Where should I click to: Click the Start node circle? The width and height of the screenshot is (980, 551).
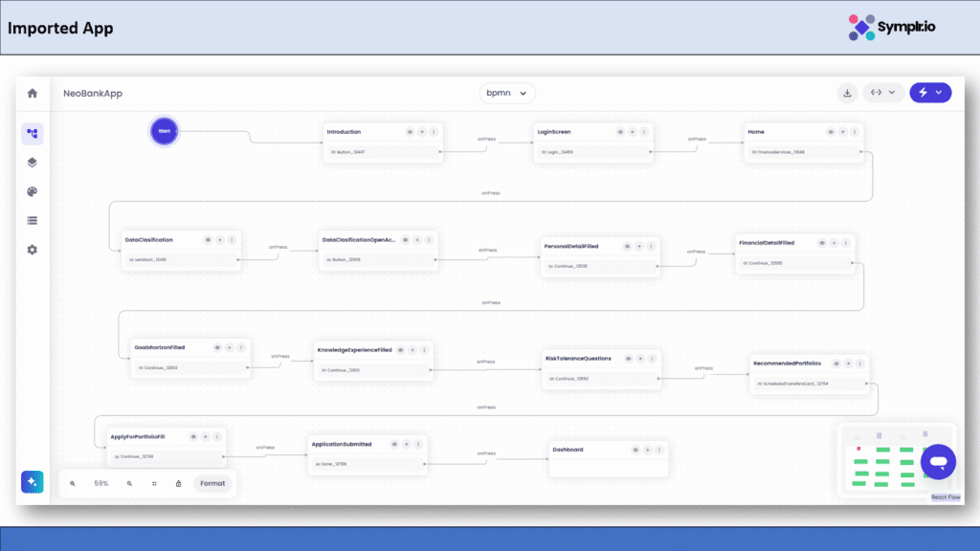click(x=164, y=131)
